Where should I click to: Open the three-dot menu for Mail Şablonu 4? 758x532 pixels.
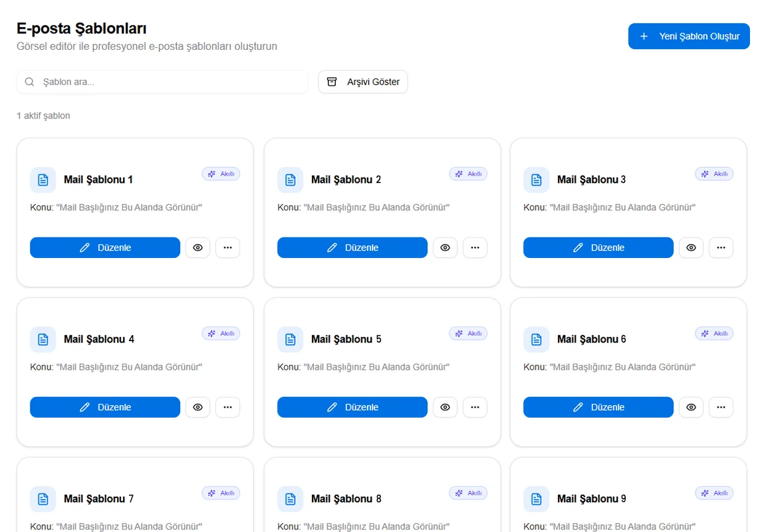pyautogui.click(x=227, y=407)
